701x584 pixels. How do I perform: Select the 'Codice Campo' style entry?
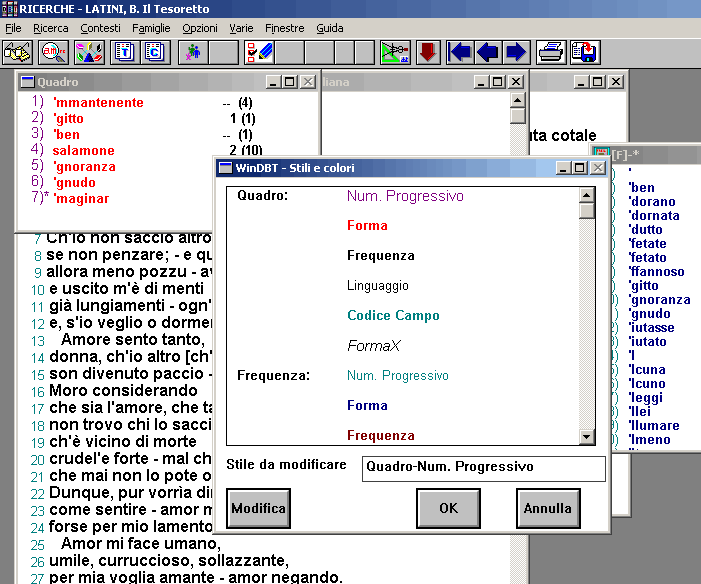tap(393, 315)
